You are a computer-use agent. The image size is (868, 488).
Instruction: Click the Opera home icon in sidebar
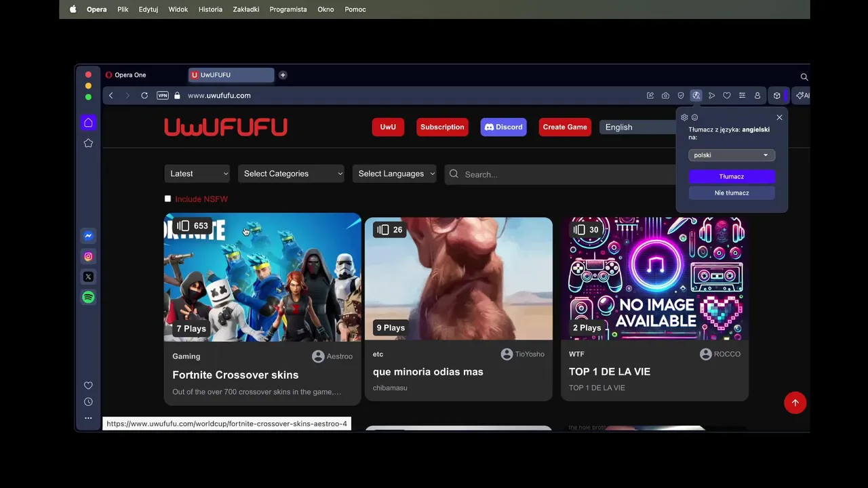(x=88, y=123)
